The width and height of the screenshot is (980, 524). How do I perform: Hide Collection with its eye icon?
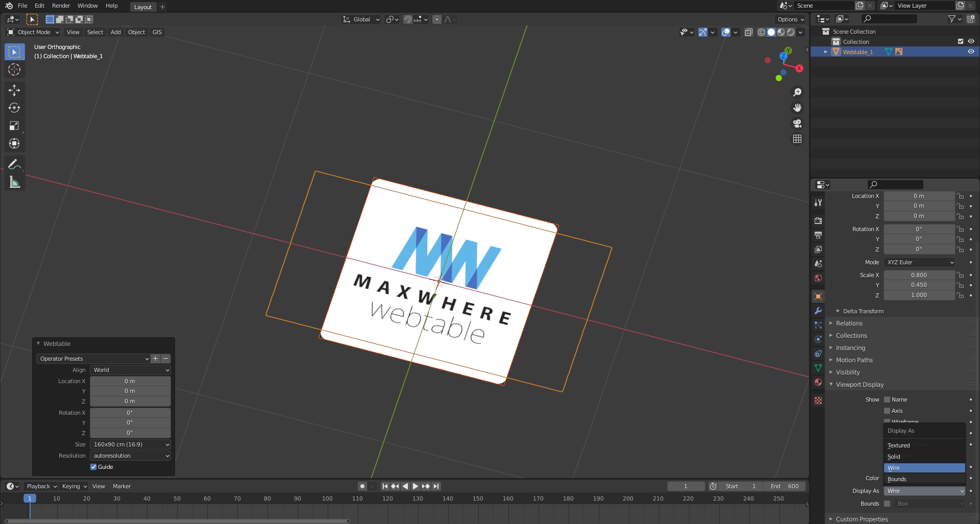pyautogui.click(x=971, y=41)
